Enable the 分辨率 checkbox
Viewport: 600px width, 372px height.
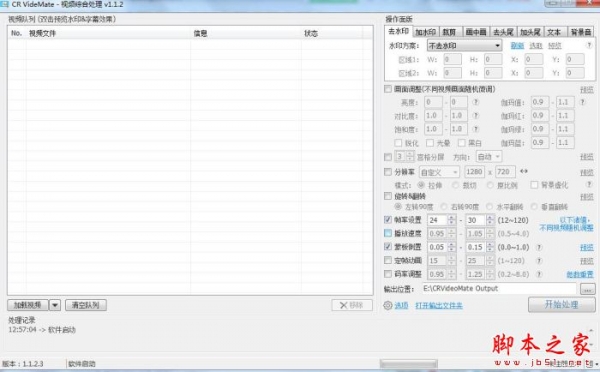tap(388, 172)
